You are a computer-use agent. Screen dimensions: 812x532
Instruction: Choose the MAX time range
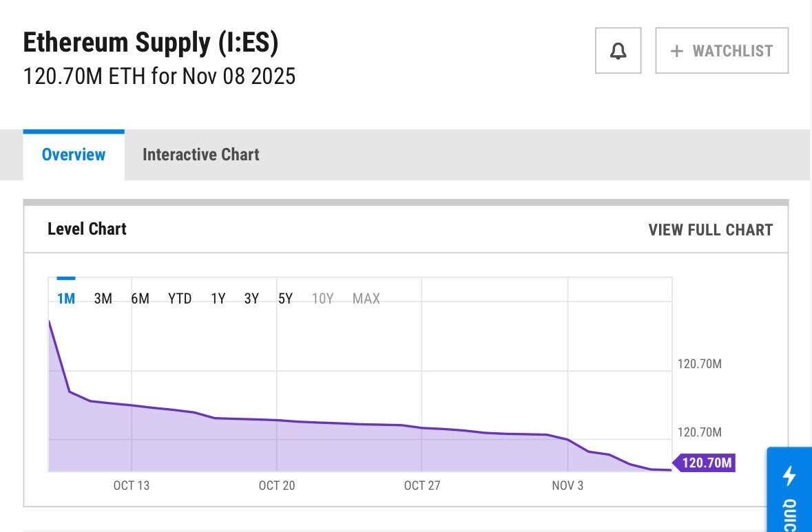click(x=366, y=299)
